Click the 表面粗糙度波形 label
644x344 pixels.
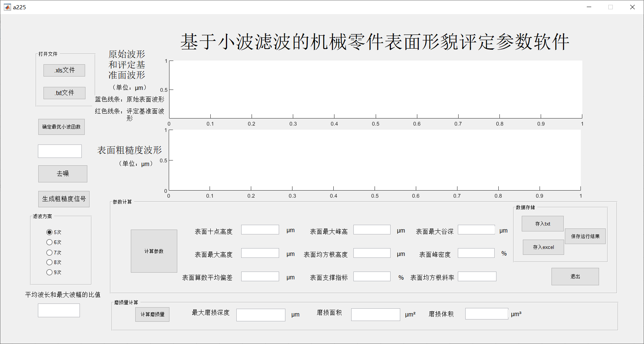pyautogui.click(x=130, y=150)
